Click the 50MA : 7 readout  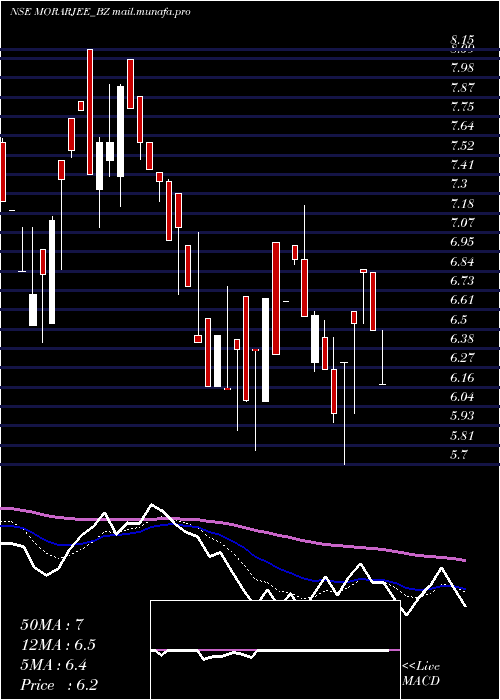[x=52, y=625]
